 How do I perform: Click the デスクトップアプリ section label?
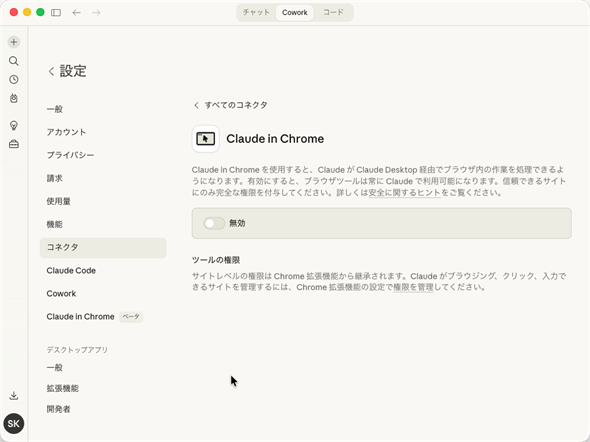pos(77,350)
